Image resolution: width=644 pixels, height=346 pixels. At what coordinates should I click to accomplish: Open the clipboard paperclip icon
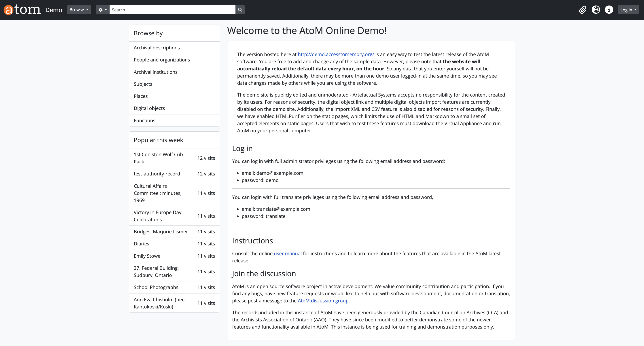[583, 10]
